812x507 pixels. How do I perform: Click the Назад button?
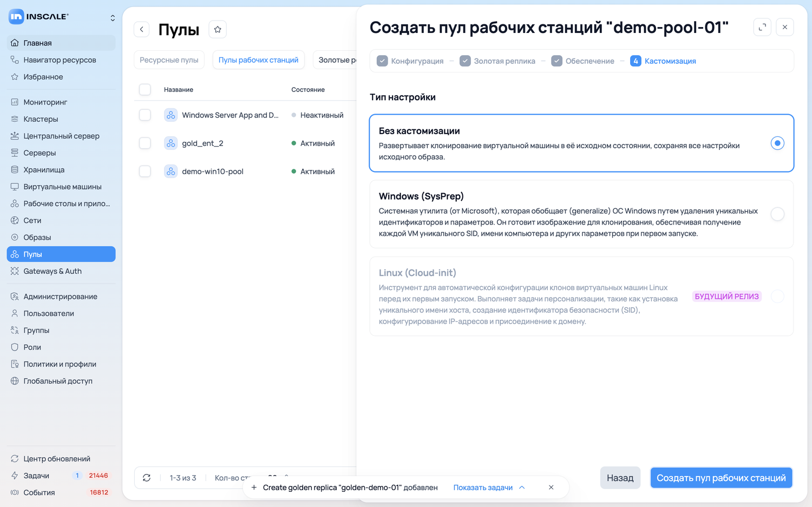[620, 478]
